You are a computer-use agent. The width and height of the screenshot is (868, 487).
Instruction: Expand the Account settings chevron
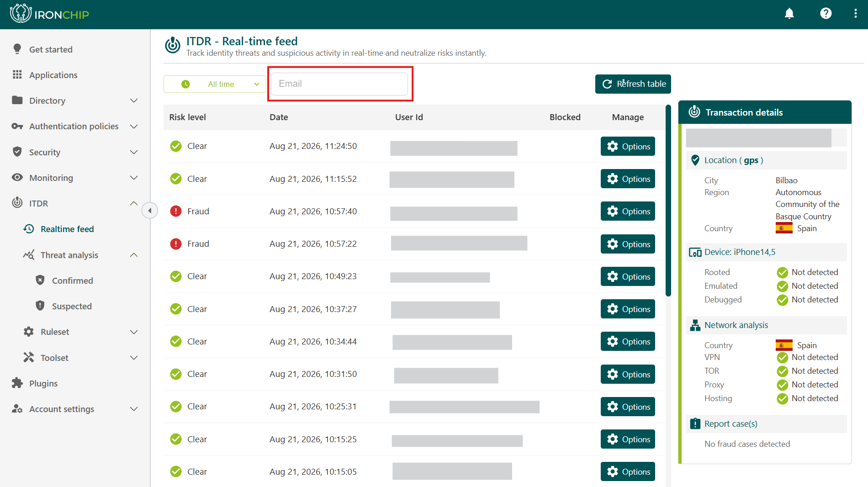(134, 409)
